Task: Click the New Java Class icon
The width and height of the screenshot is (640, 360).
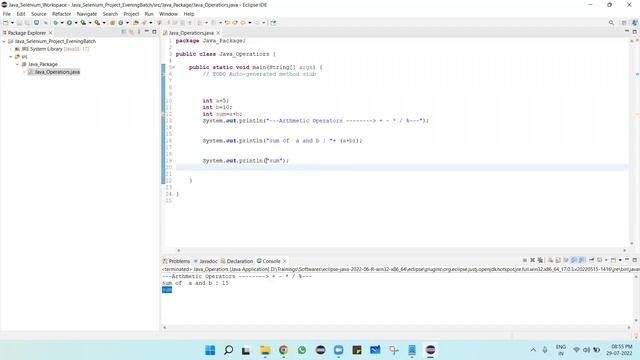Action: 120,23
